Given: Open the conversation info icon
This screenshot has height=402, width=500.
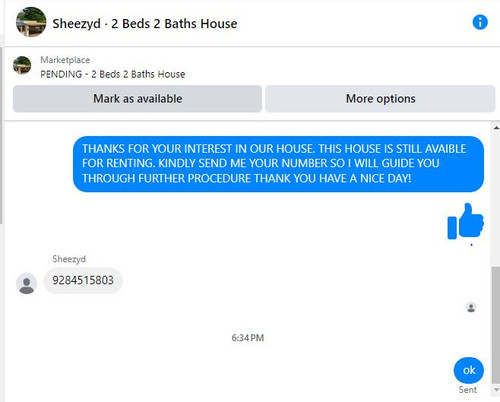Looking at the screenshot, I should click(480, 22).
